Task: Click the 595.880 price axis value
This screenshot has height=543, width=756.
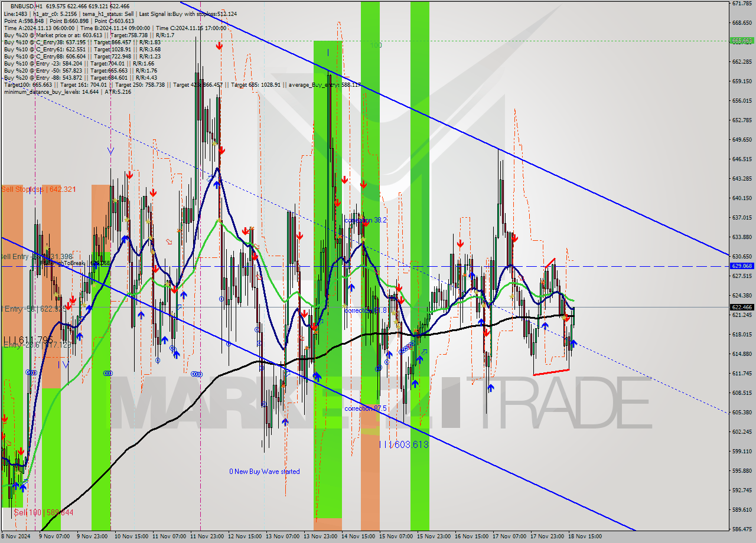Action: tap(742, 470)
